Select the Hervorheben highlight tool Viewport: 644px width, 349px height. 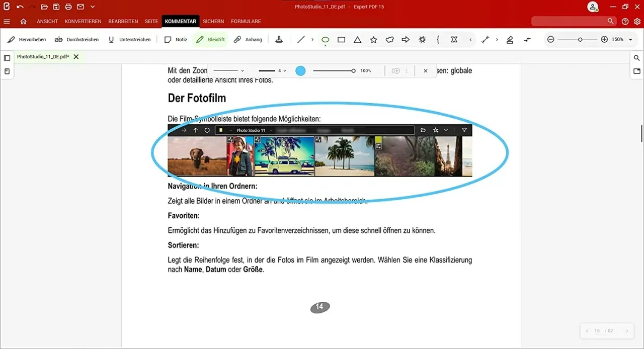[27, 40]
